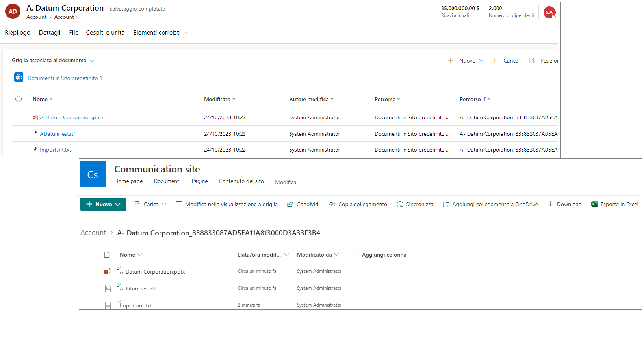The height and width of the screenshot is (357, 644).
Task: Open the Modificato da column menu
Action: 337,255
